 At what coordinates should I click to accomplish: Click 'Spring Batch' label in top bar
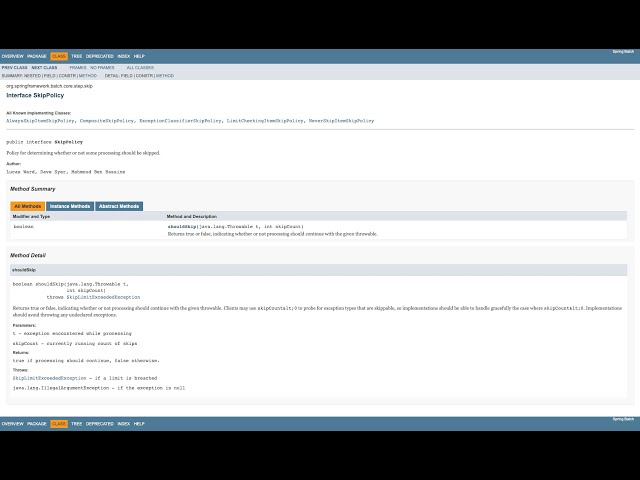(623, 52)
